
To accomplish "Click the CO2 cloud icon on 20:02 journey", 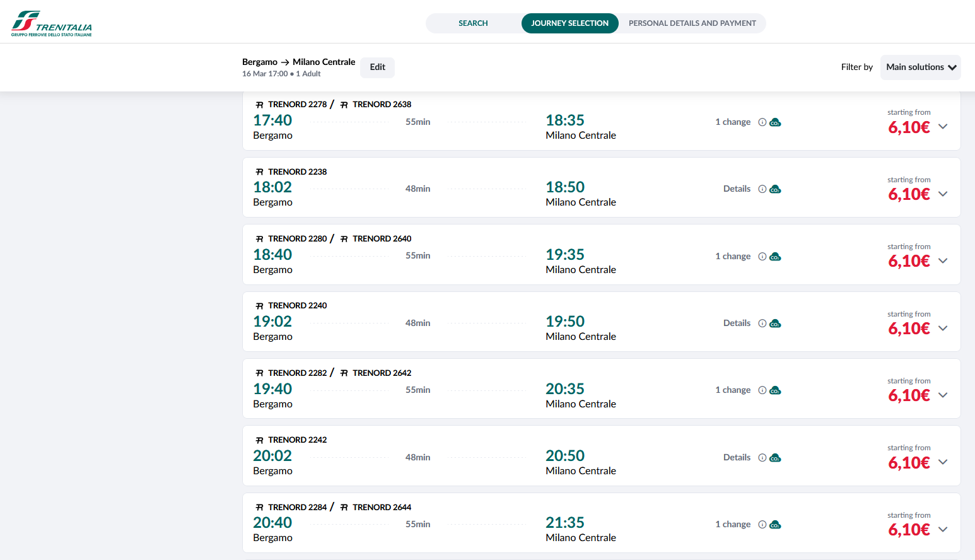I will click(776, 458).
